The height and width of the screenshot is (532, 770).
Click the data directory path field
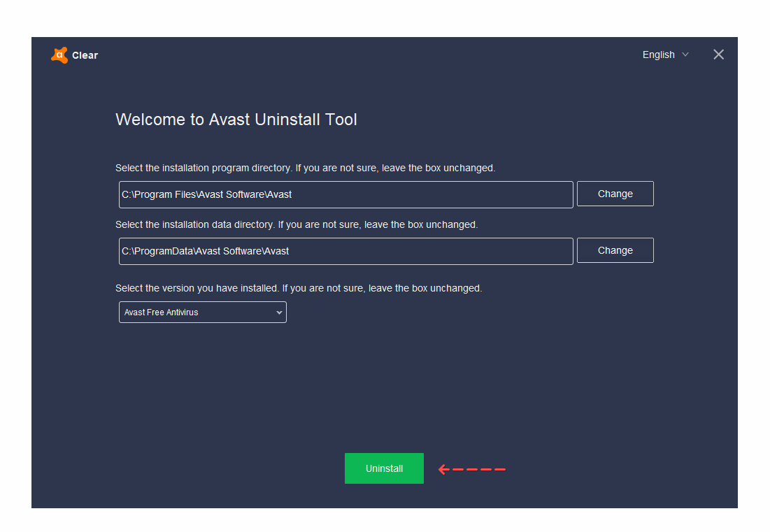point(345,251)
